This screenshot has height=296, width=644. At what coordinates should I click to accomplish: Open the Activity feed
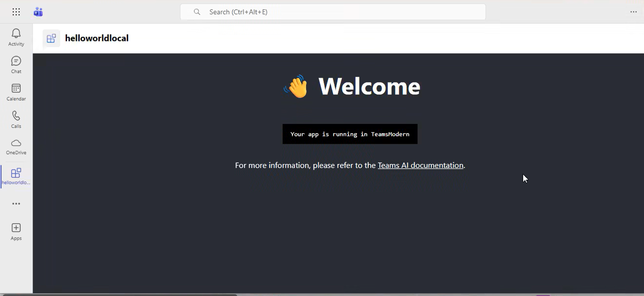pyautogui.click(x=16, y=37)
